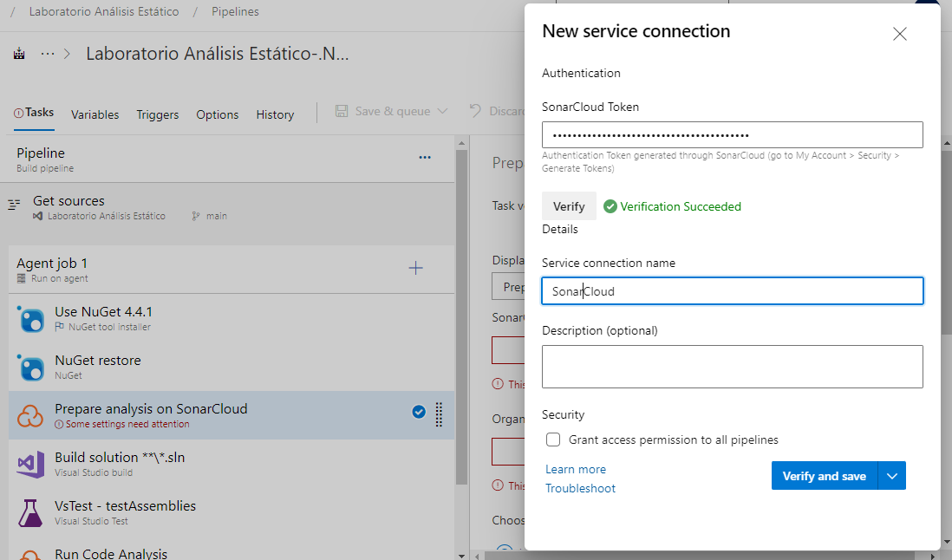Click the VsTest flask icon

[30, 513]
